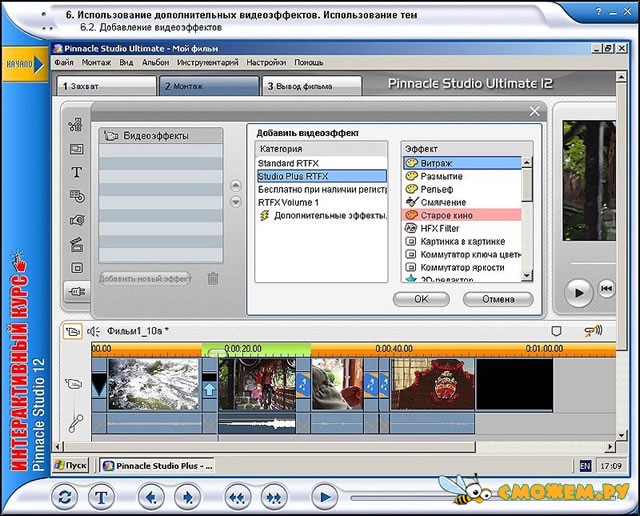Open the Вид menu
Screen dimensions: 640x516
126,62
